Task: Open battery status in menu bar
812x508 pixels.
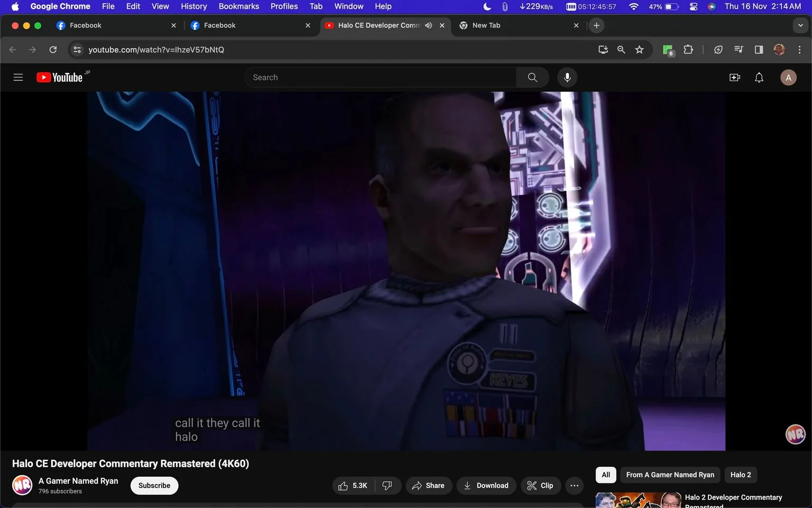Action: 664,6
